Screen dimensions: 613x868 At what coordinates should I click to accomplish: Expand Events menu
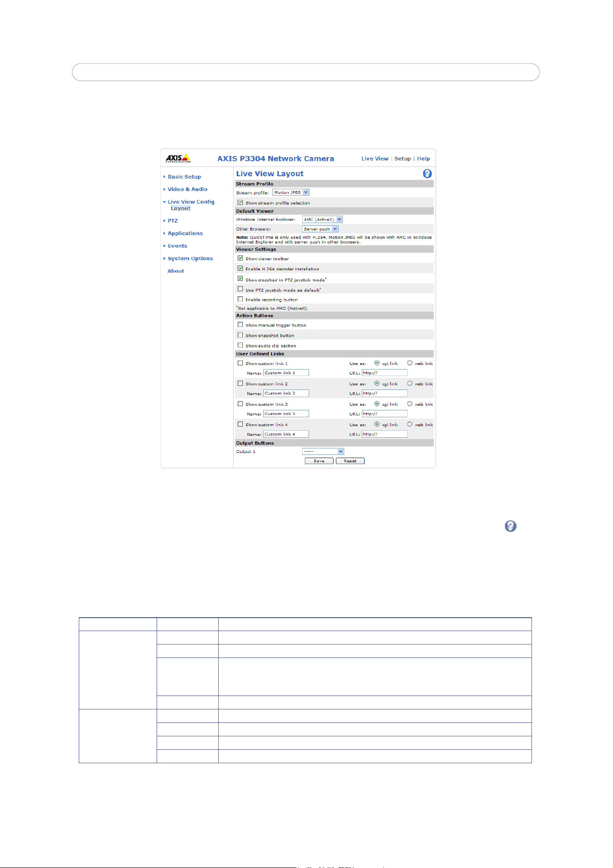click(x=177, y=246)
